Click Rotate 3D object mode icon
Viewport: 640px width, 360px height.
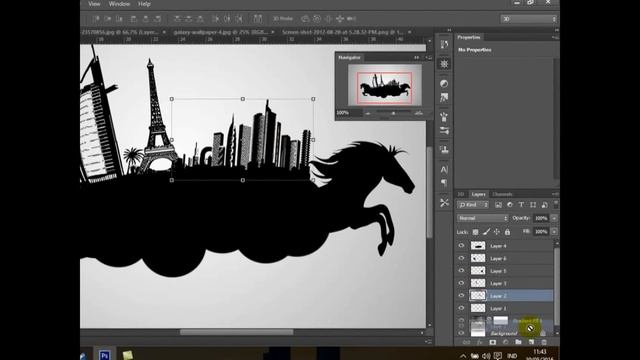(305, 19)
